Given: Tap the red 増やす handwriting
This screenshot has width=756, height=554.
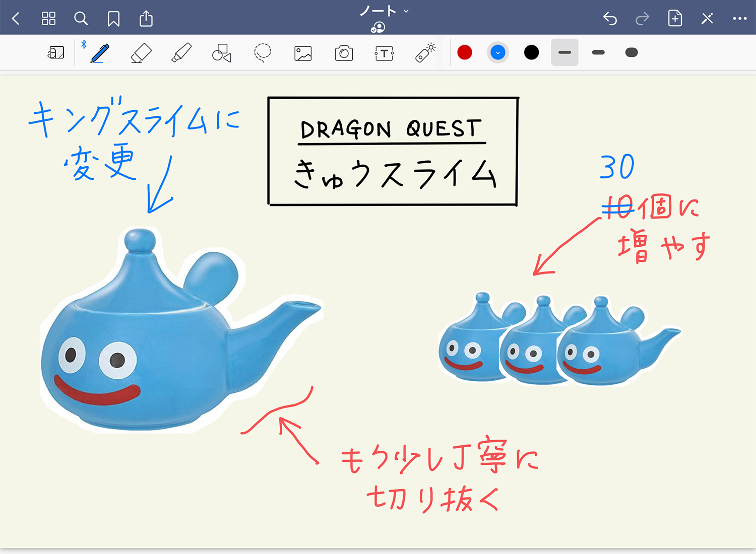Looking at the screenshot, I should click(664, 246).
